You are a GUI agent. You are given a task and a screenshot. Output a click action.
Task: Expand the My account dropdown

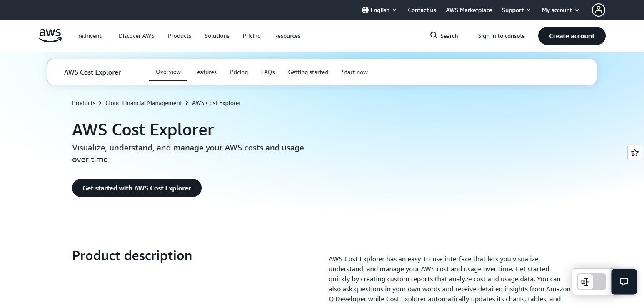[x=560, y=10]
